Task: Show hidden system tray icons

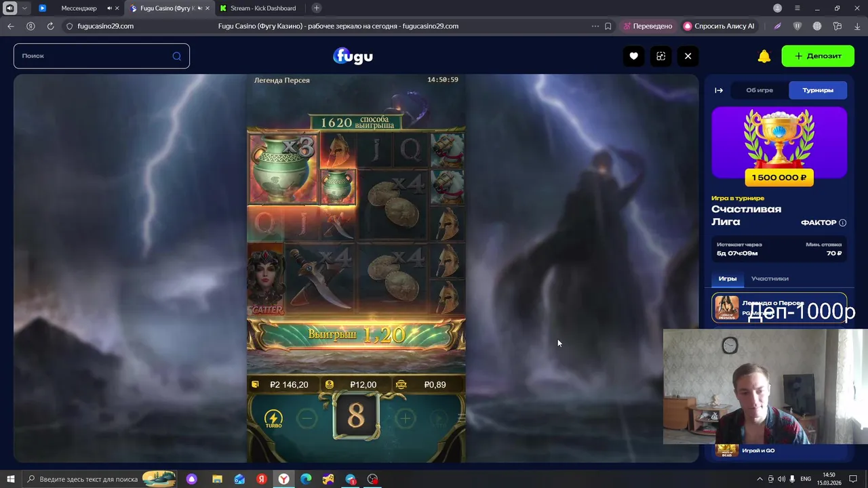Action: point(759,479)
